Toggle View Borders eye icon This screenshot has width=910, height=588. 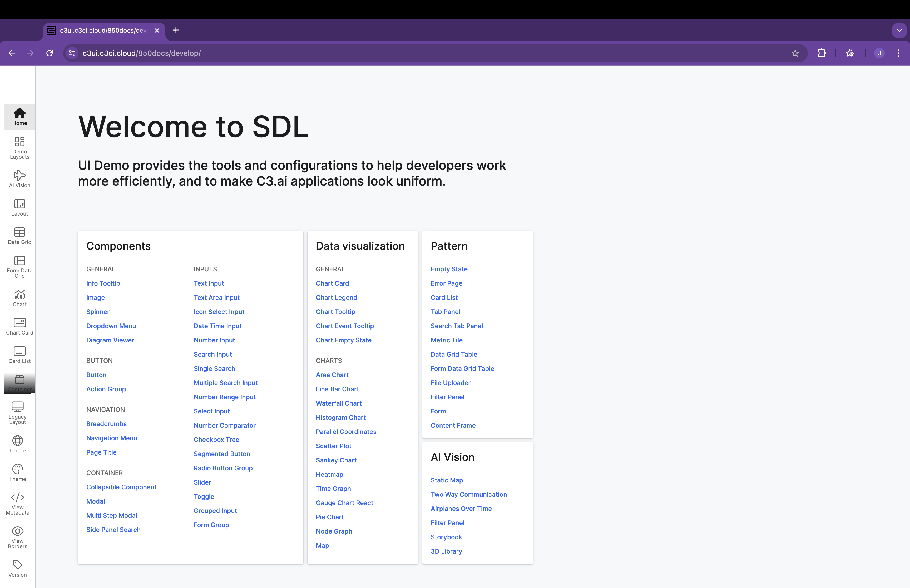point(18,531)
